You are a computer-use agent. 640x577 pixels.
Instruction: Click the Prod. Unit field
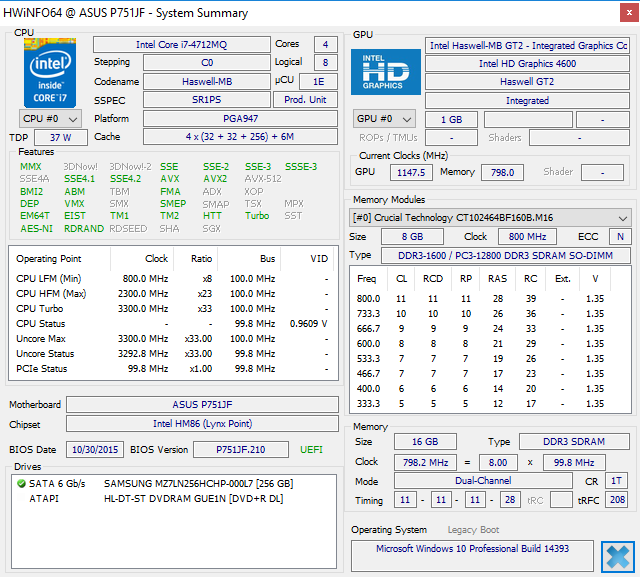305,100
